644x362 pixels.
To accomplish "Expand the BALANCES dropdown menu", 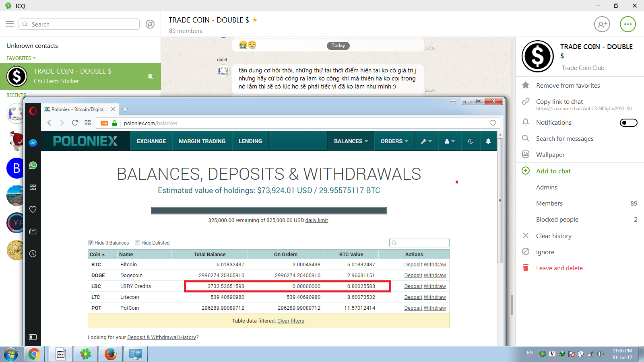I will [x=351, y=141].
